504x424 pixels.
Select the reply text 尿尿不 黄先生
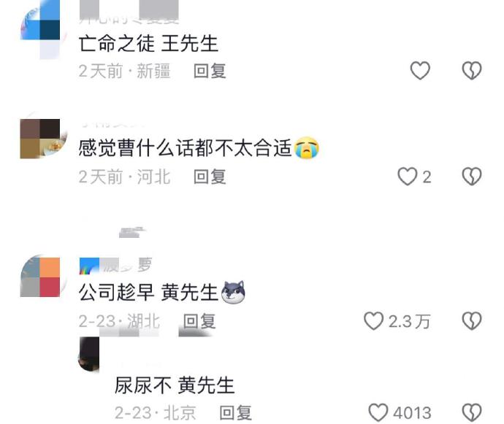(175, 385)
